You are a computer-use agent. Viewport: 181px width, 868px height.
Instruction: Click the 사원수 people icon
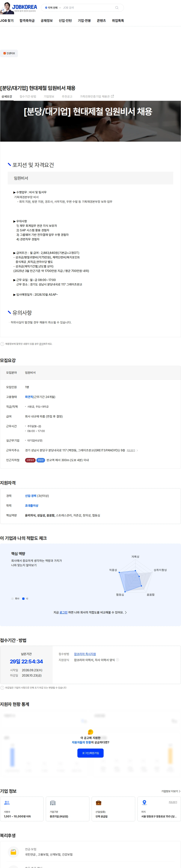[7, 803]
